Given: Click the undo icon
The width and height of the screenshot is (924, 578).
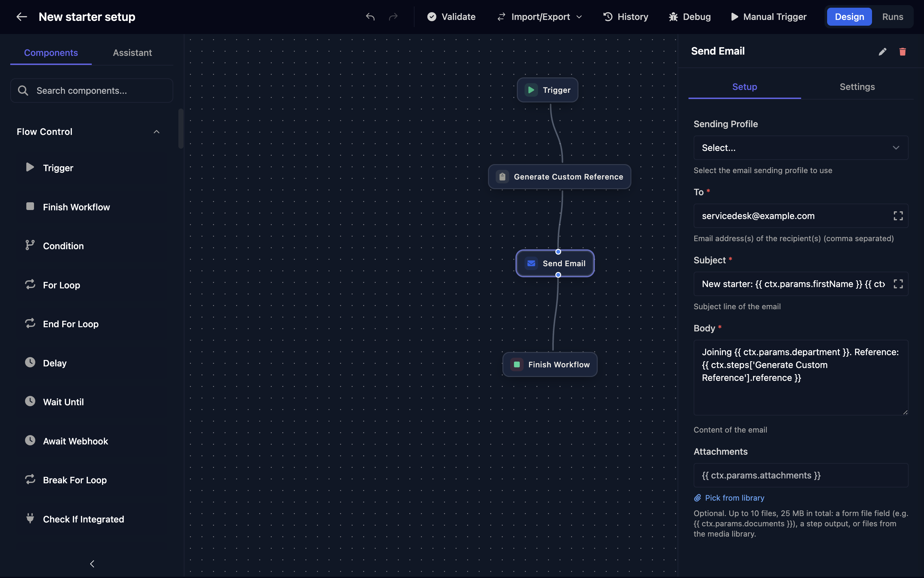Looking at the screenshot, I should 370,17.
